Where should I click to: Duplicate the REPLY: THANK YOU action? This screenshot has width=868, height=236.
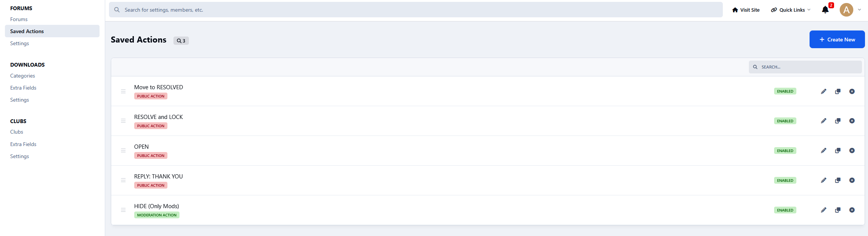click(837, 180)
